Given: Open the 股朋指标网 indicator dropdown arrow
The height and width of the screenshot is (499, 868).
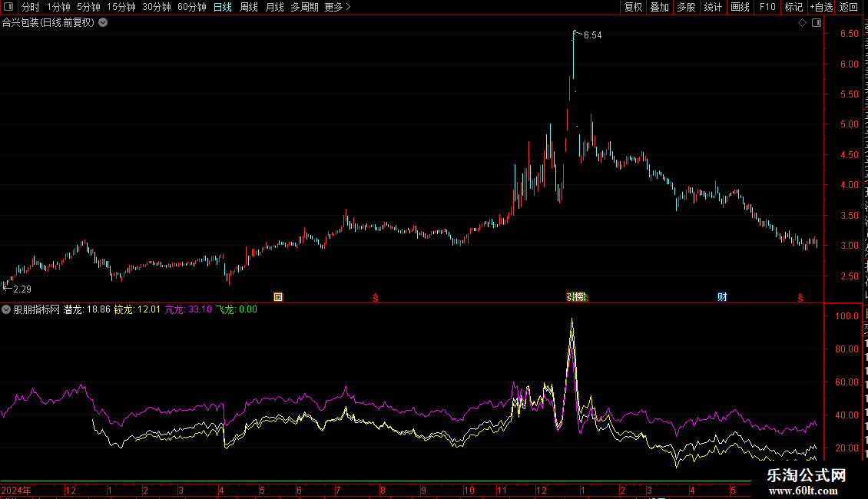Looking at the screenshot, I should point(6,310).
